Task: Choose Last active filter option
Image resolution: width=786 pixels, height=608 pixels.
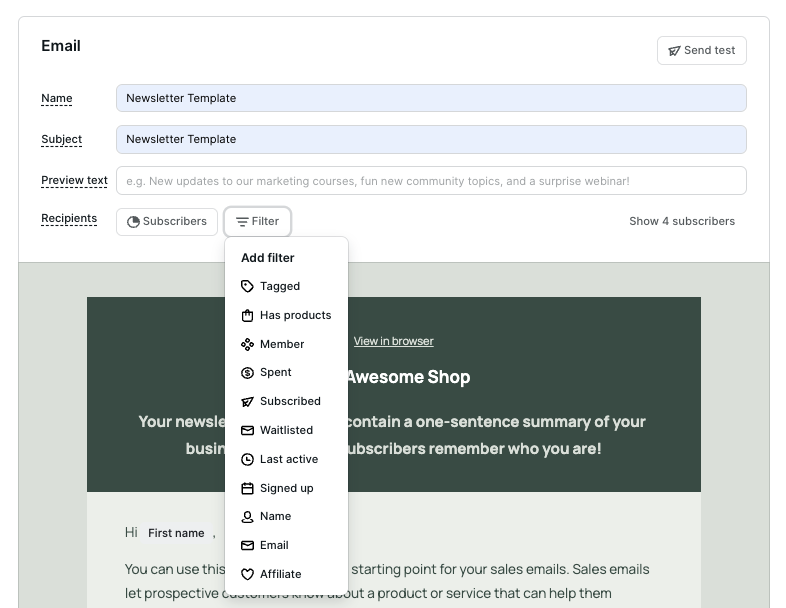Action: [286, 460]
